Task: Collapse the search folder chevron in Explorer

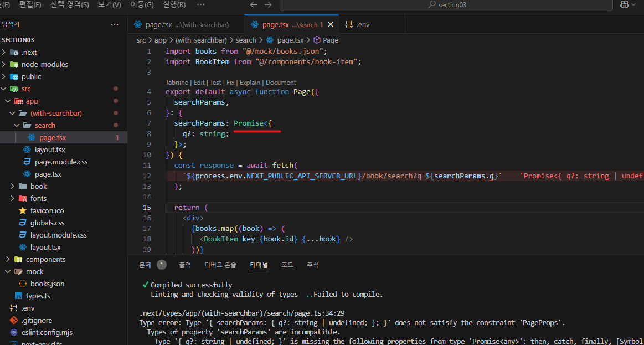Action: click(17, 125)
